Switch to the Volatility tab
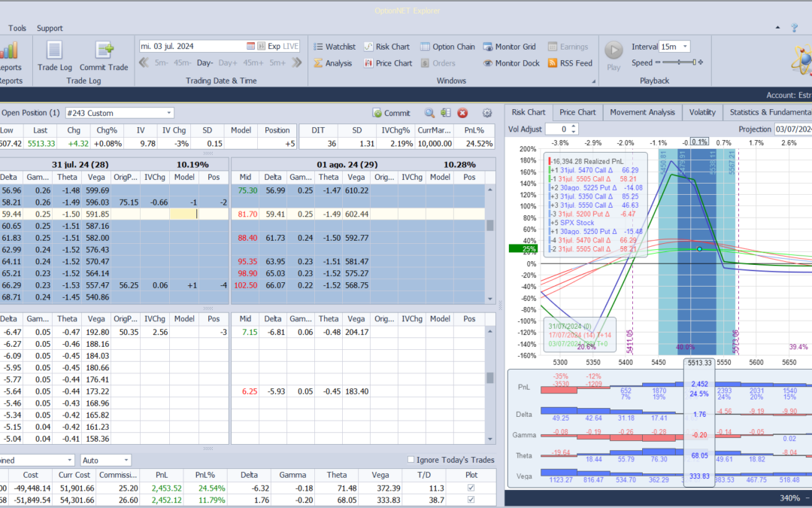The image size is (812, 508). click(x=702, y=112)
